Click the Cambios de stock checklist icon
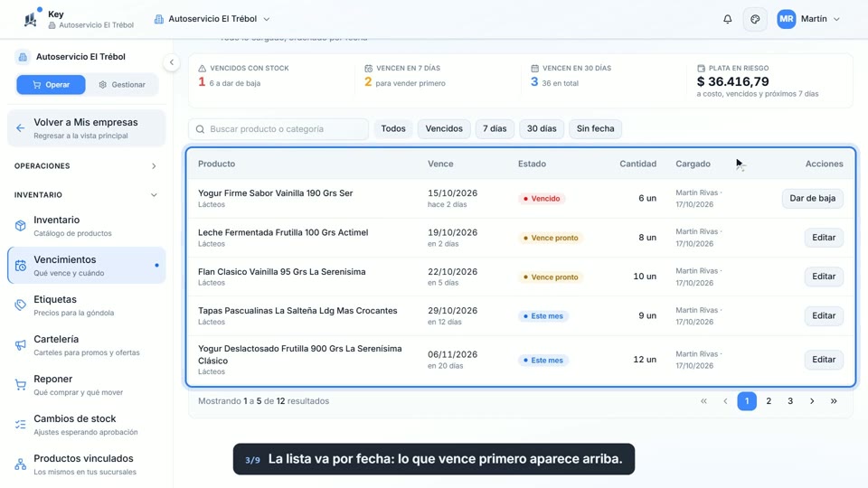 coord(21,425)
